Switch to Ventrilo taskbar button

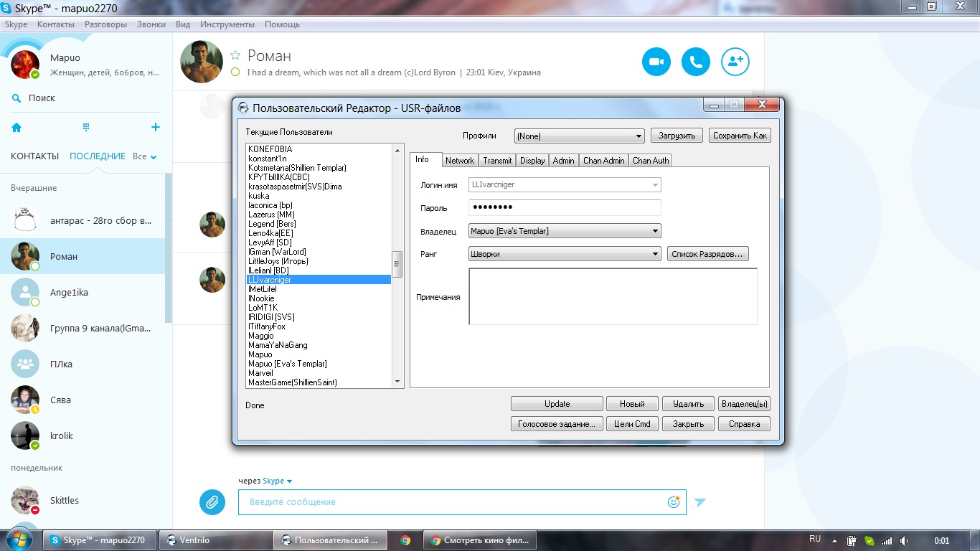coord(215,540)
